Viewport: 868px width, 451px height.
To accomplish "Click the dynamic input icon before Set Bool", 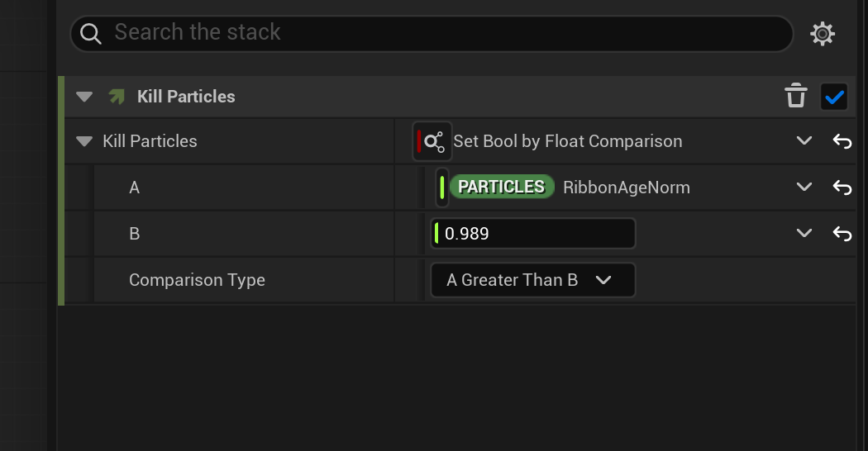I will coord(432,141).
